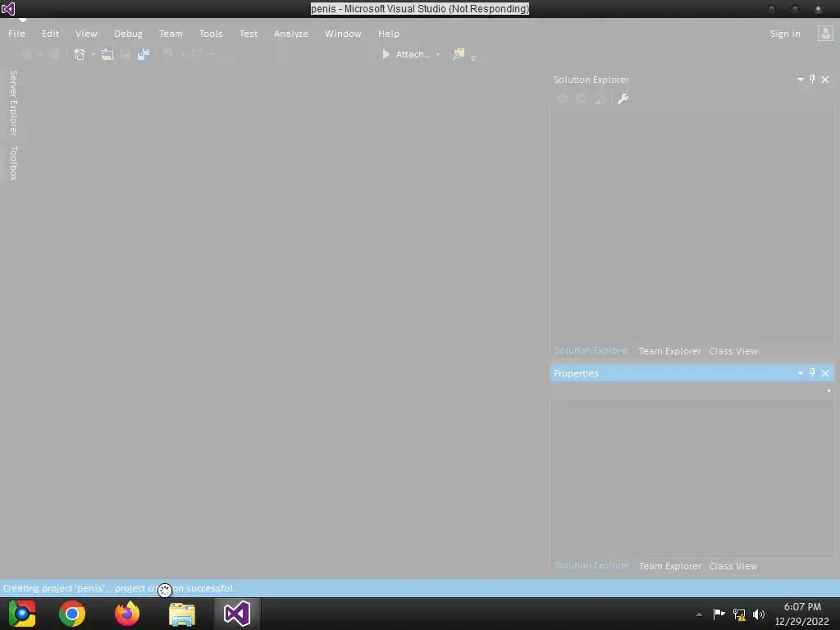Open Solution Explorer window position dropdown
The image size is (840, 630).
[x=800, y=80]
